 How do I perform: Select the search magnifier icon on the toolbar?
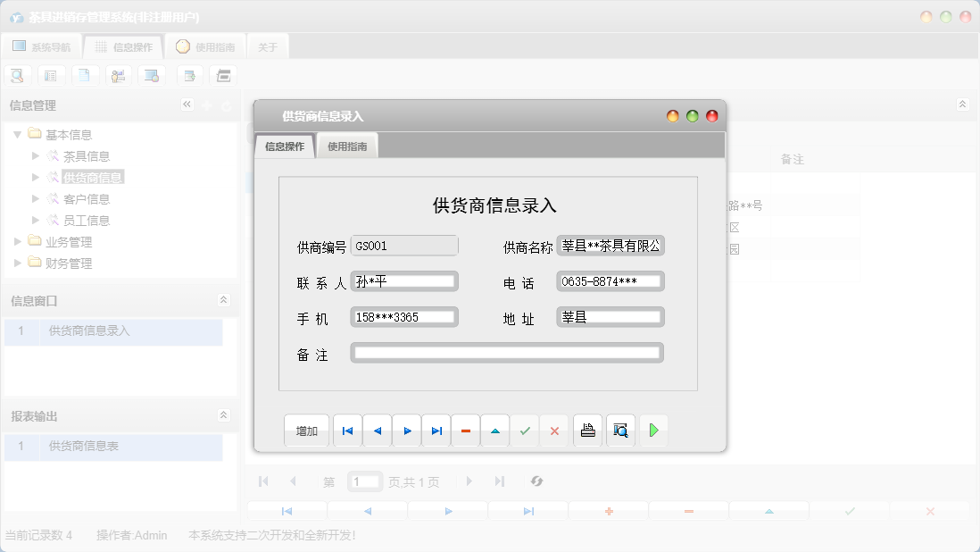(x=17, y=75)
